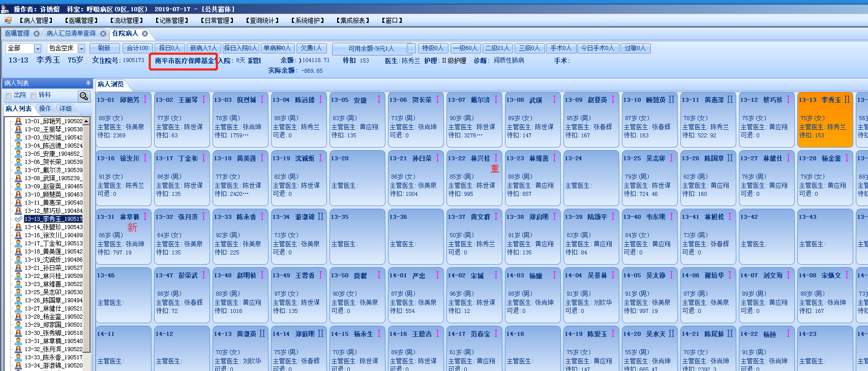
Task: Open the 【记账管理】 menu
Action: (172, 20)
